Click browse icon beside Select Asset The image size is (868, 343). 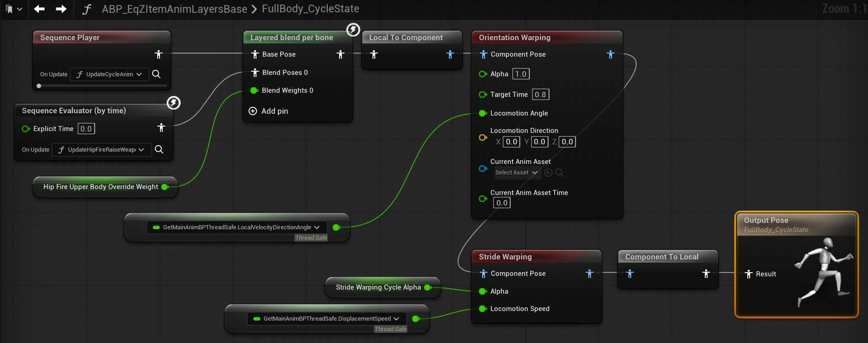click(x=559, y=173)
